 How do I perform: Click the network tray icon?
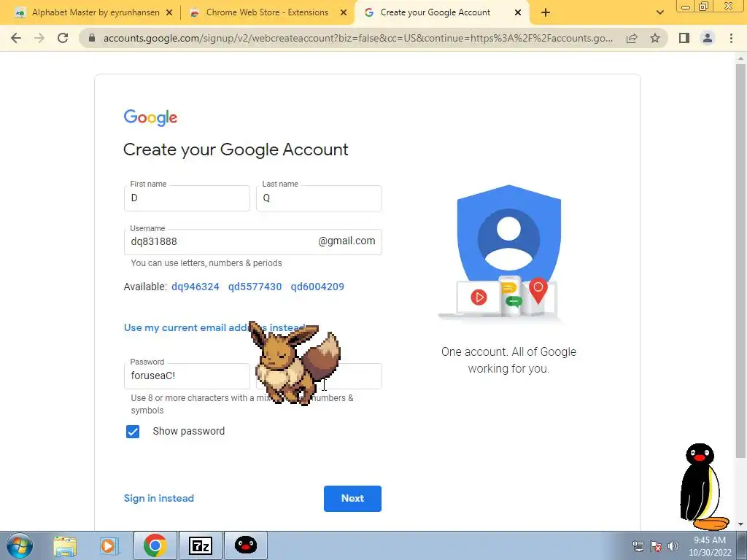coord(638,546)
